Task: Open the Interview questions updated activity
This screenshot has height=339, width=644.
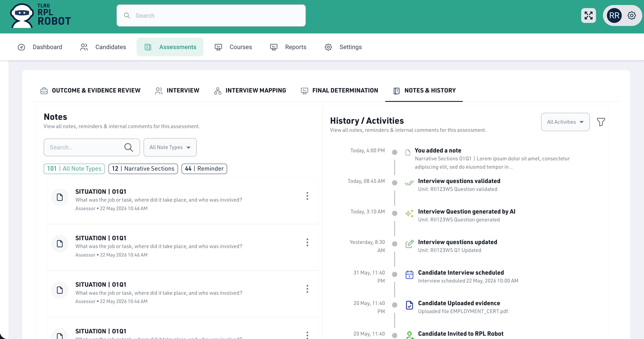Action: click(x=457, y=242)
